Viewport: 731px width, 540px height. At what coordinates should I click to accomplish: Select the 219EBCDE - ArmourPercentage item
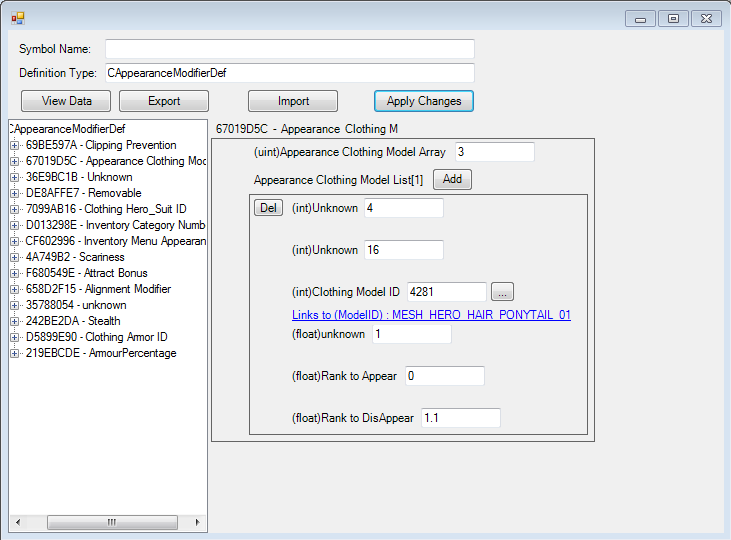tap(101, 353)
